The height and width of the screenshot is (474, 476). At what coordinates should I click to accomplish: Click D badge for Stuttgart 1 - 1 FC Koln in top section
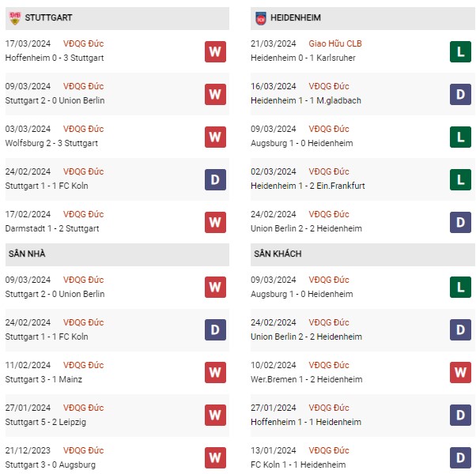(215, 179)
